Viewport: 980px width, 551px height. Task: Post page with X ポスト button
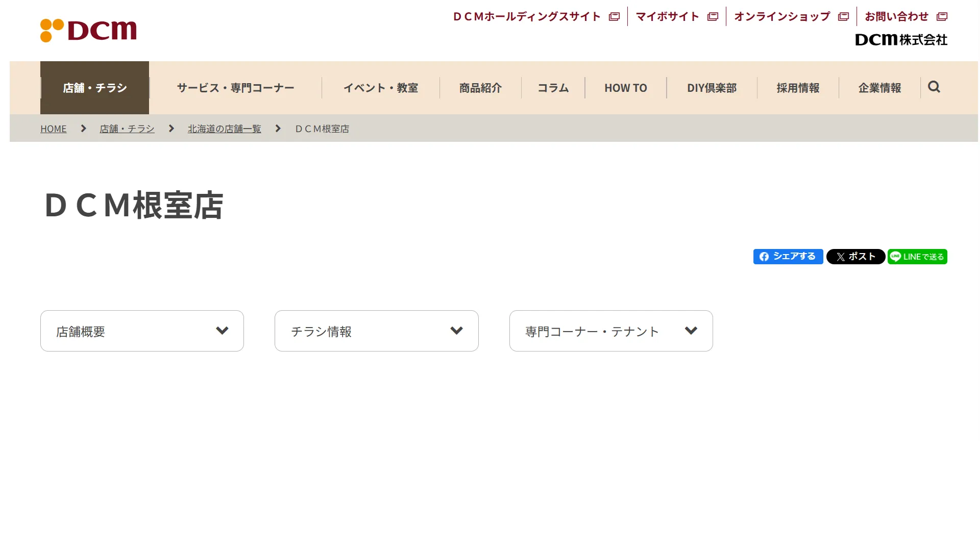click(x=855, y=257)
